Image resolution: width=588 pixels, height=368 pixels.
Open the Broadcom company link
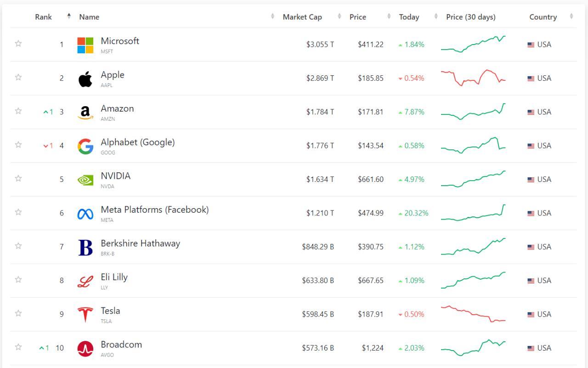click(121, 345)
